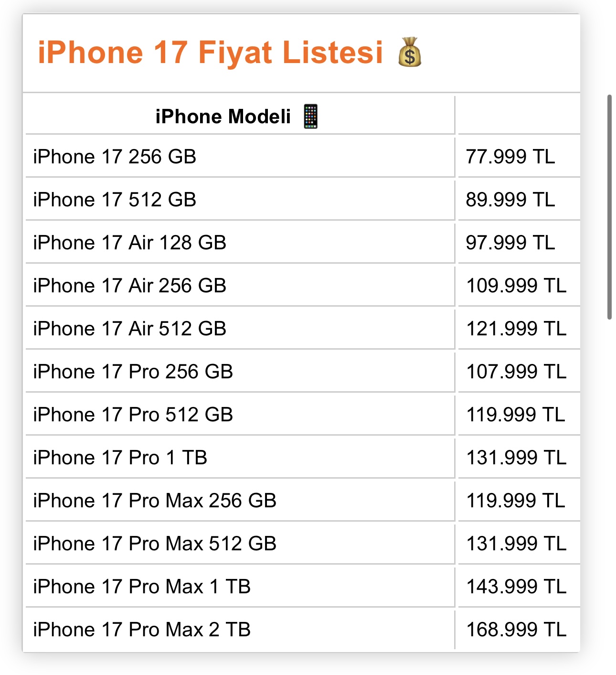Screen dimensions: 616x675
Task: Click the 77.999 TL price cell
Action: pyautogui.click(x=510, y=157)
